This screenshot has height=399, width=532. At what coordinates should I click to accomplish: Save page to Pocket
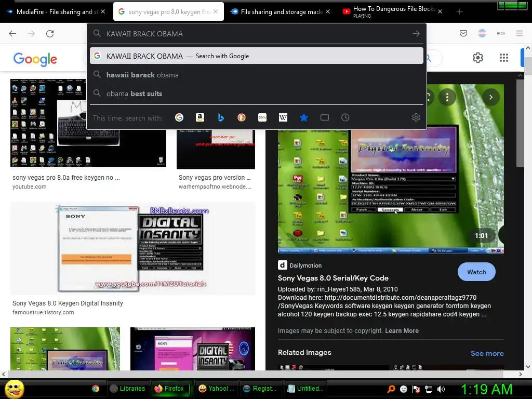(463, 33)
